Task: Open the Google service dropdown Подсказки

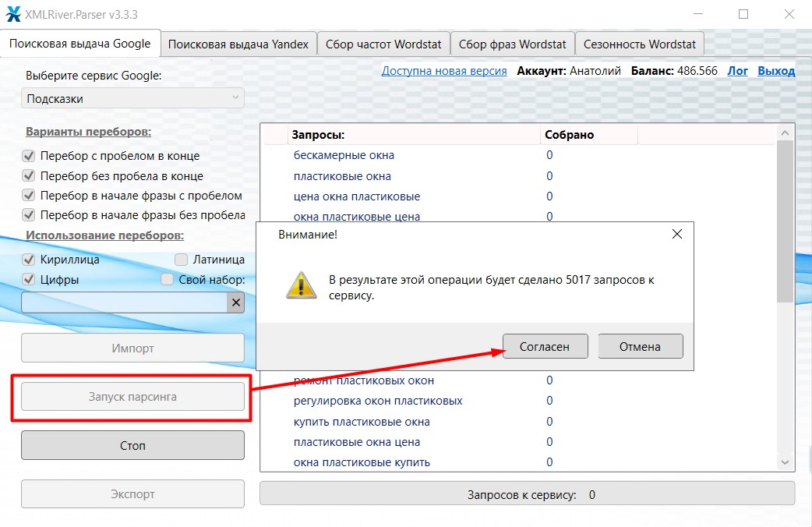Action: coord(132,99)
